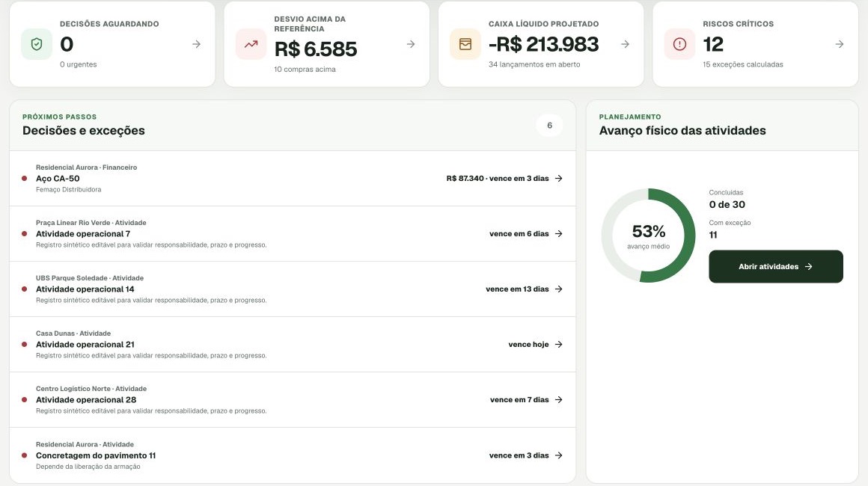Click the count badge showing 6
Viewport: 868px width, 486px height.
pyautogui.click(x=549, y=126)
